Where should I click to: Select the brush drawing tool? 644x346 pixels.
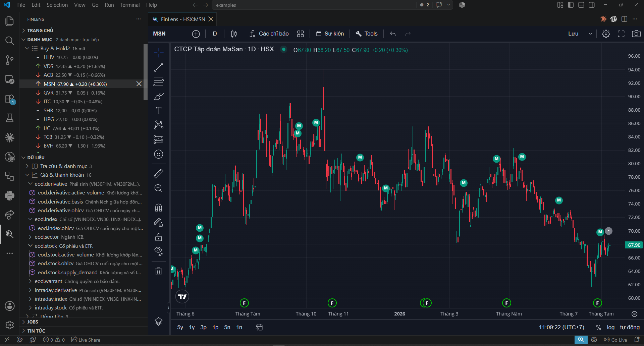coord(159,97)
